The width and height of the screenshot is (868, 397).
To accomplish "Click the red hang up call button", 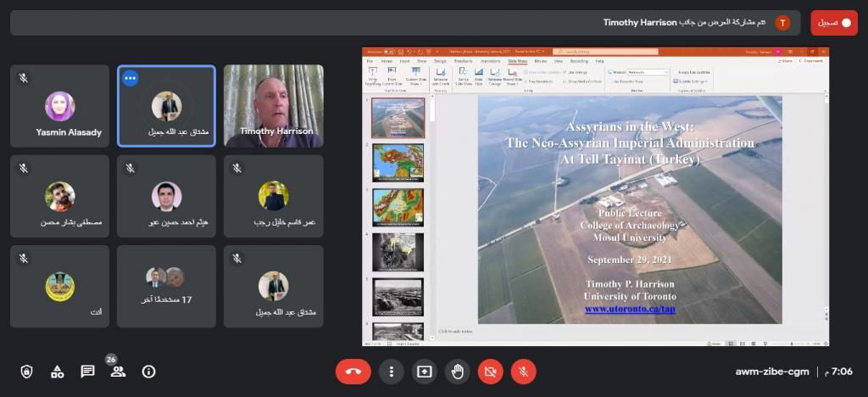I will click(353, 371).
